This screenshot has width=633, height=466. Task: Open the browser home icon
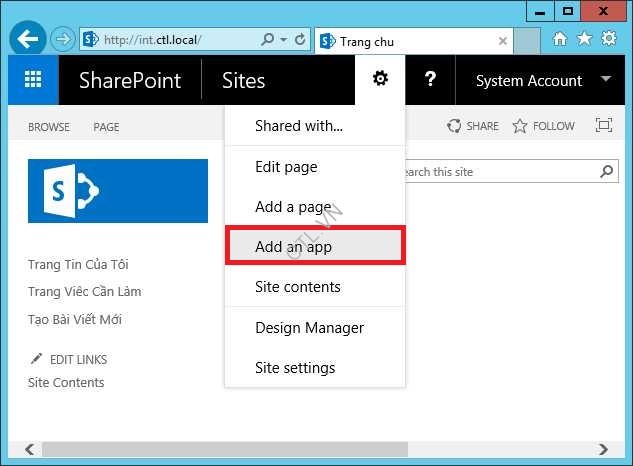(560, 39)
